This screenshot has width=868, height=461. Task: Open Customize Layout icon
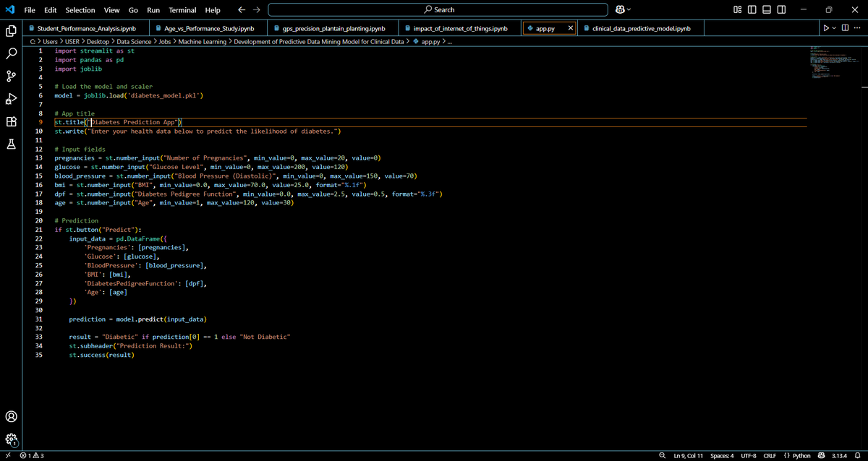(738, 10)
